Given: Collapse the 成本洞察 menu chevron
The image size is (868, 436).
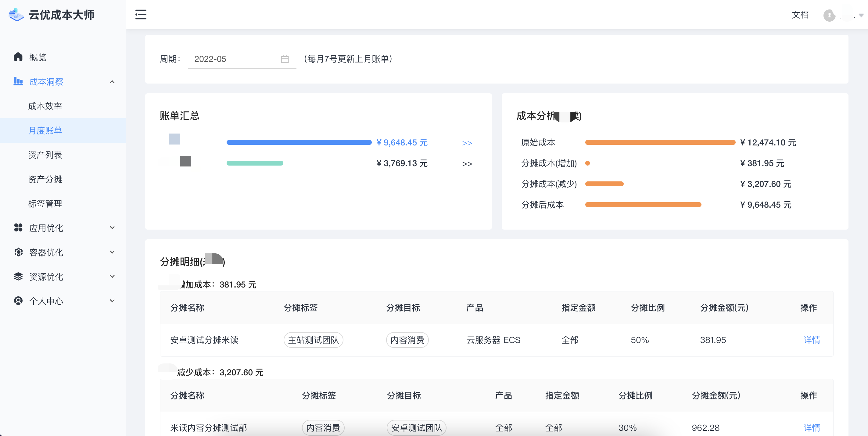Looking at the screenshot, I should (x=112, y=82).
